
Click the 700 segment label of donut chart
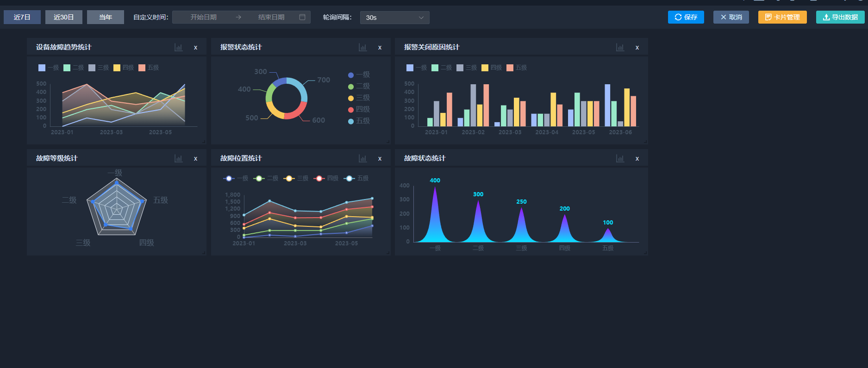[x=324, y=80]
